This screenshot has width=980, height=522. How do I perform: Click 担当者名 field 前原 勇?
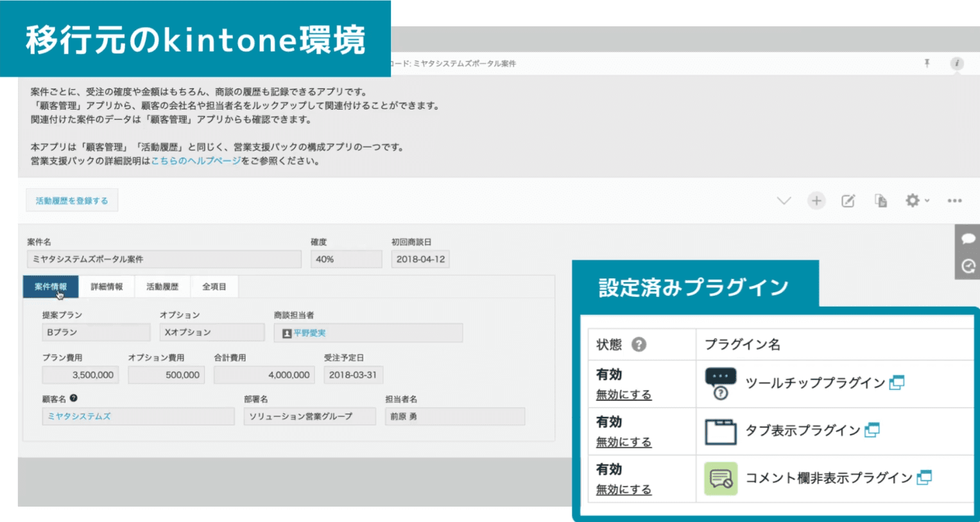[455, 416]
